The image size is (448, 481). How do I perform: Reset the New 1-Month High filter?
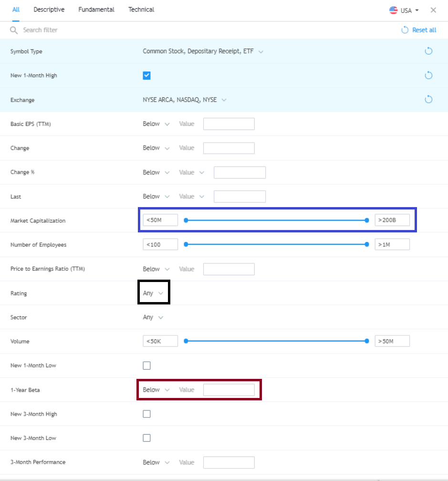tap(428, 75)
